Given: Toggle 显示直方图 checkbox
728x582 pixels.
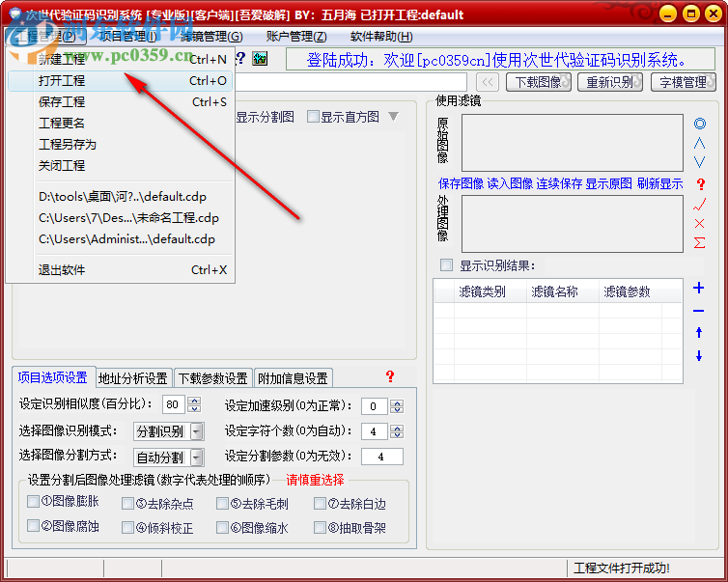Looking at the screenshot, I should tap(314, 116).
